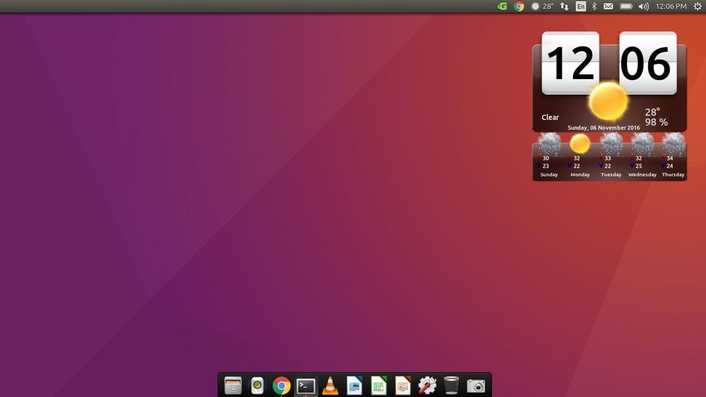Image resolution: width=706 pixels, height=397 pixels.
Task: Open the network connections indicator
Action: (x=564, y=6)
